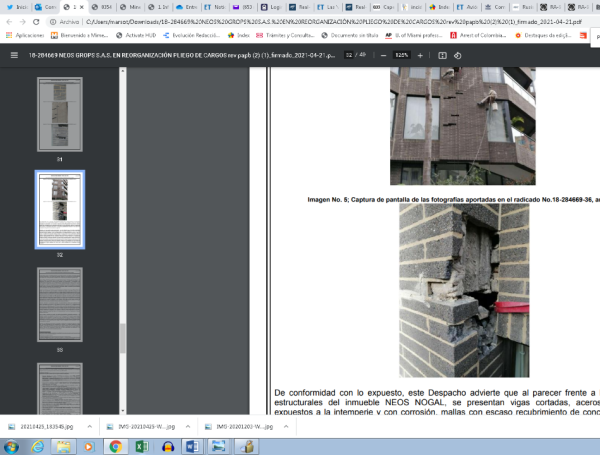This screenshot has width=600, height=455.
Task: Switch to Word in taskbar
Action: [192, 447]
